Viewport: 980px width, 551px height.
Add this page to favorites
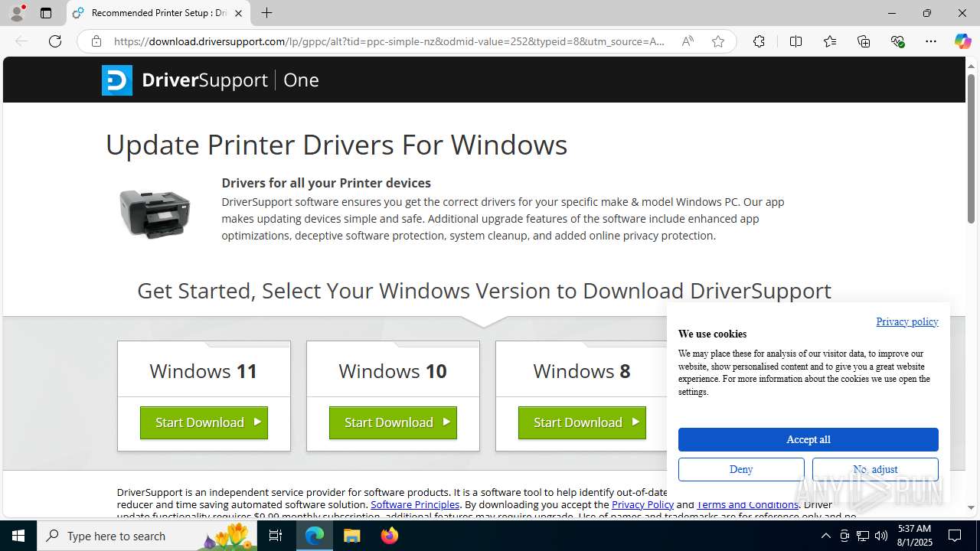tap(717, 41)
